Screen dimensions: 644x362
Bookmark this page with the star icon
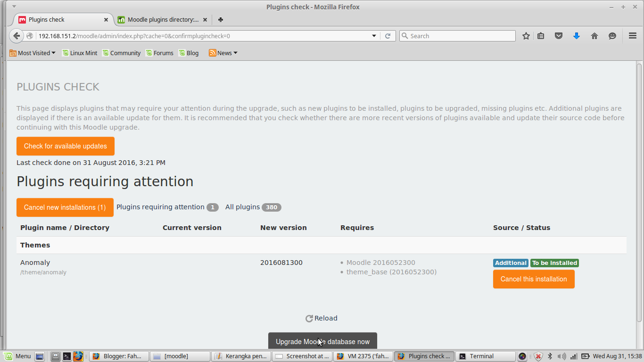(x=526, y=36)
